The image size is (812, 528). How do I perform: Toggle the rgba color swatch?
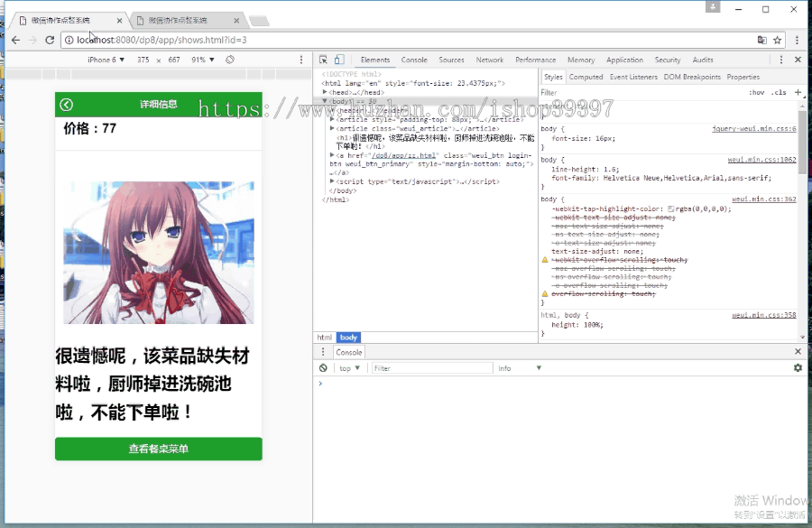[x=670, y=208]
